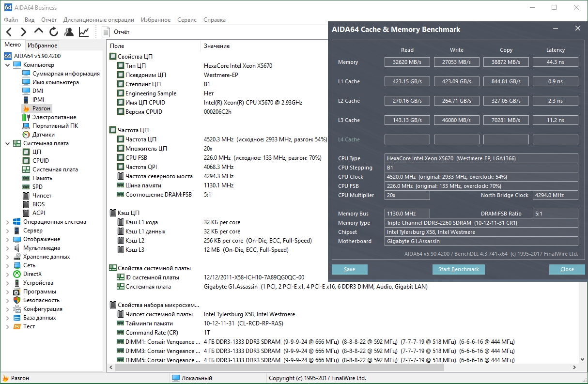Click the Start Benchmark button
588x384 pixels.
coord(458,269)
